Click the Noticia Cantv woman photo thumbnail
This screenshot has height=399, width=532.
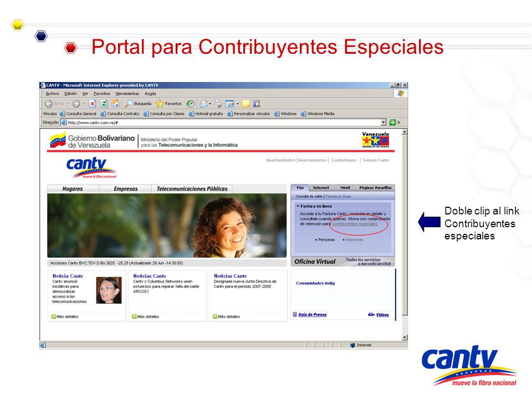point(109,290)
